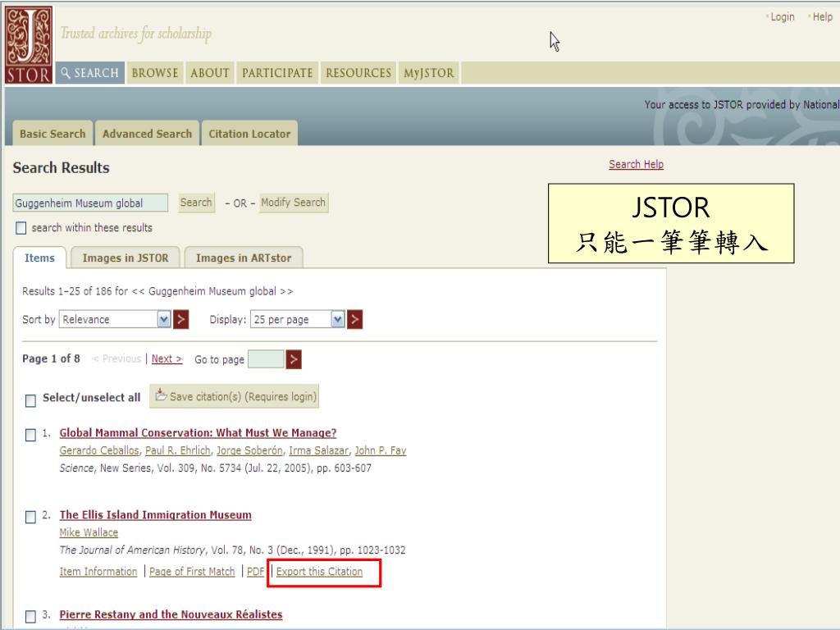
Task: Toggle the Select/unselect all checkbox
Action: 30,400
